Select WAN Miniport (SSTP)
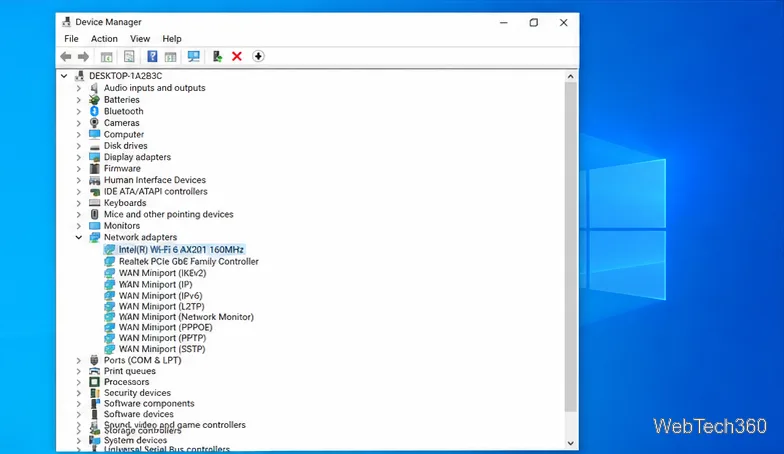 click(162, 349)
